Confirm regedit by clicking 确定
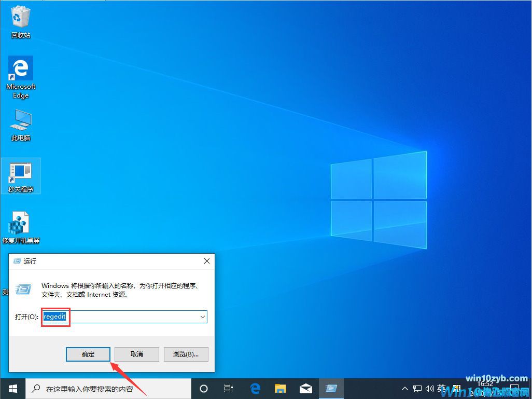Image resolution: width=532 pixels, height=399 pixels. coord(88,354)
